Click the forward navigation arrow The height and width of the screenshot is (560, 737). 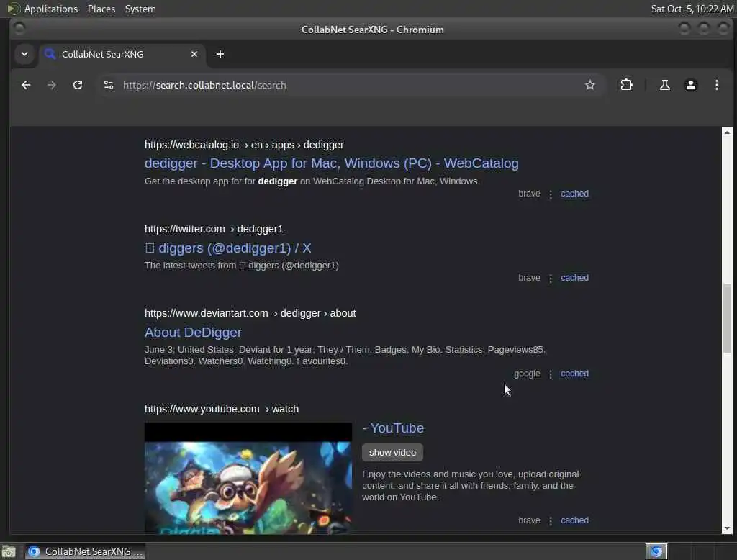coord(52,85)
